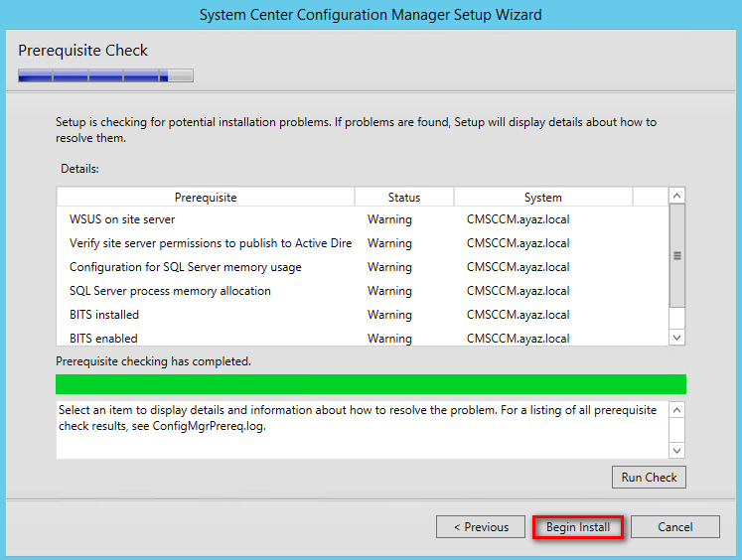This screenshot has width=742, height=560.
Task: Cancel the setup wizard
Action: click(675, 527)
